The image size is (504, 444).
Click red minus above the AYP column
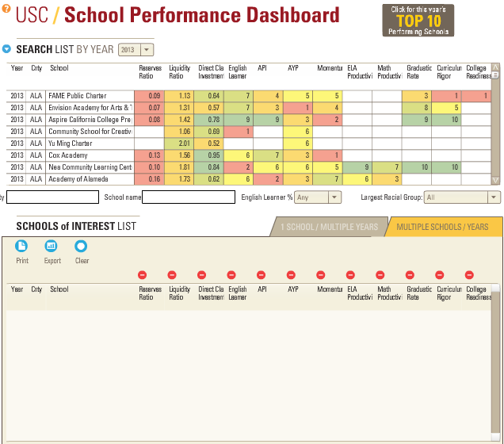[292, 274]
